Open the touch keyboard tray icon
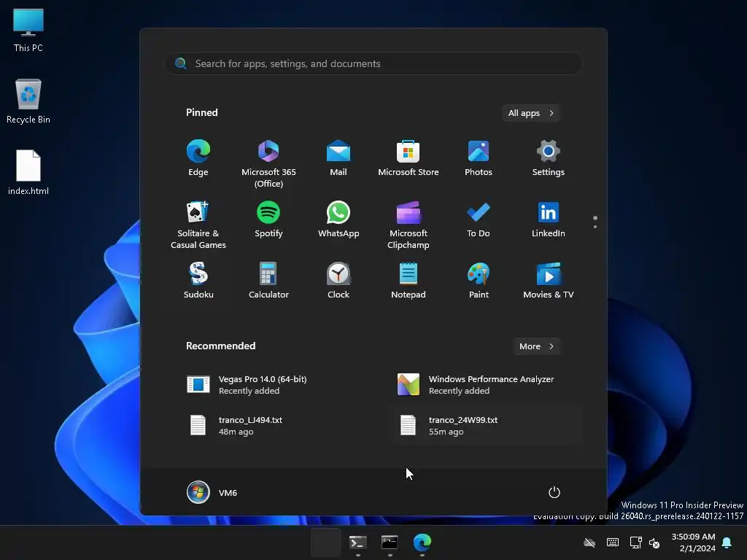The height and width of the screenshot is (560, 747). (613, 542)
